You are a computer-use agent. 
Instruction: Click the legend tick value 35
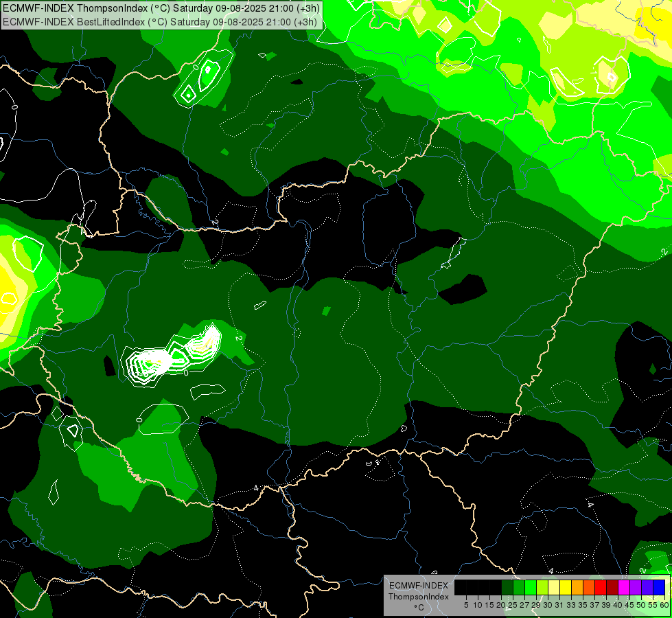(583, 605)
